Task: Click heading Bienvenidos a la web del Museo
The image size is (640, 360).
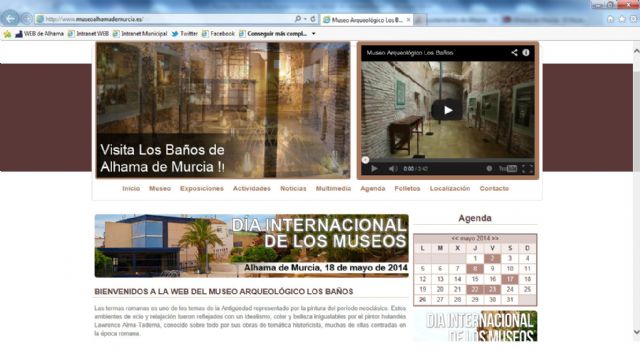Action: [x=224, y=291]
